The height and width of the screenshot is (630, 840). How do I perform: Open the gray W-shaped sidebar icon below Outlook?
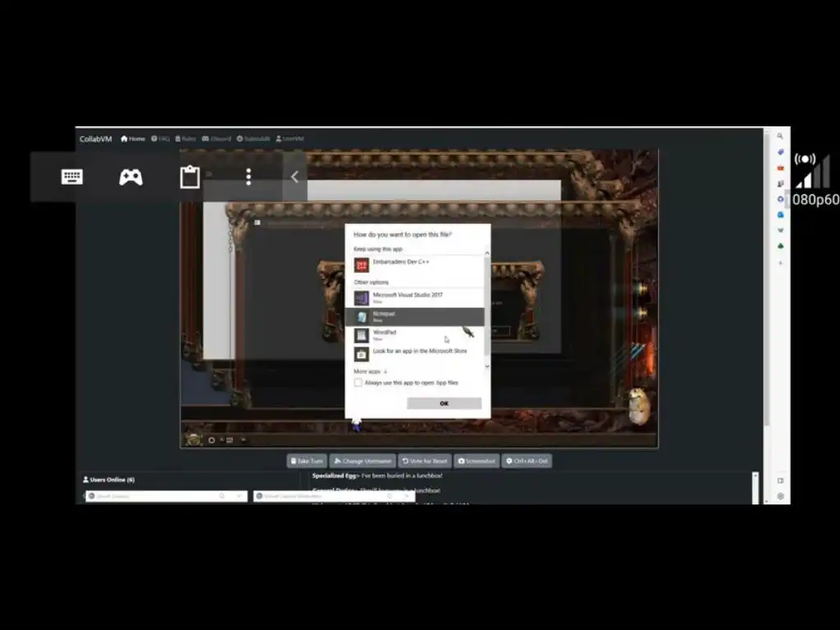point(780,231)
